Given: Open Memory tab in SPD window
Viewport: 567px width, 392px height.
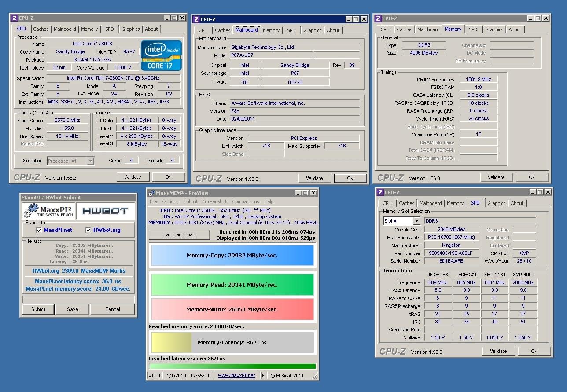Looking at the screenshot, I should coord(455,203).
